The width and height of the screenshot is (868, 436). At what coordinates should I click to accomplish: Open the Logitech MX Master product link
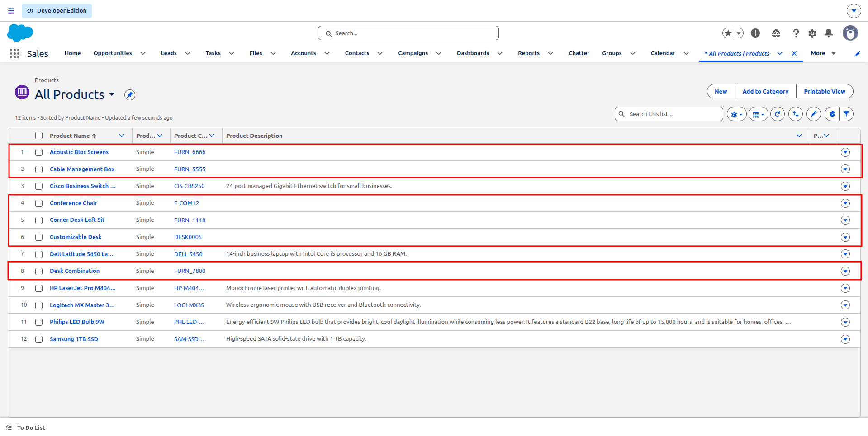coord(82,305)
